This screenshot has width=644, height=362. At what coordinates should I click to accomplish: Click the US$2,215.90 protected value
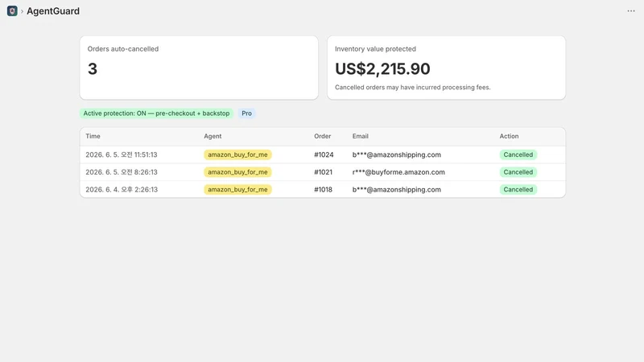pos(382,69)
